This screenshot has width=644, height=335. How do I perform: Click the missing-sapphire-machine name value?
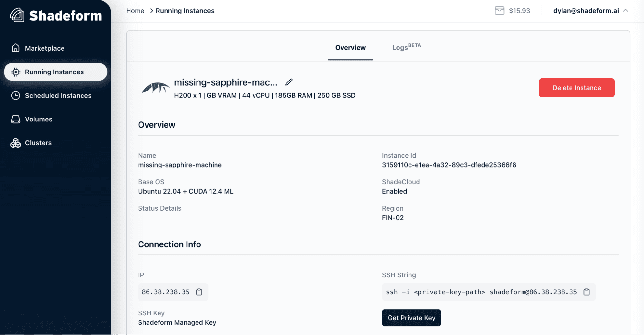pos(180,165)
